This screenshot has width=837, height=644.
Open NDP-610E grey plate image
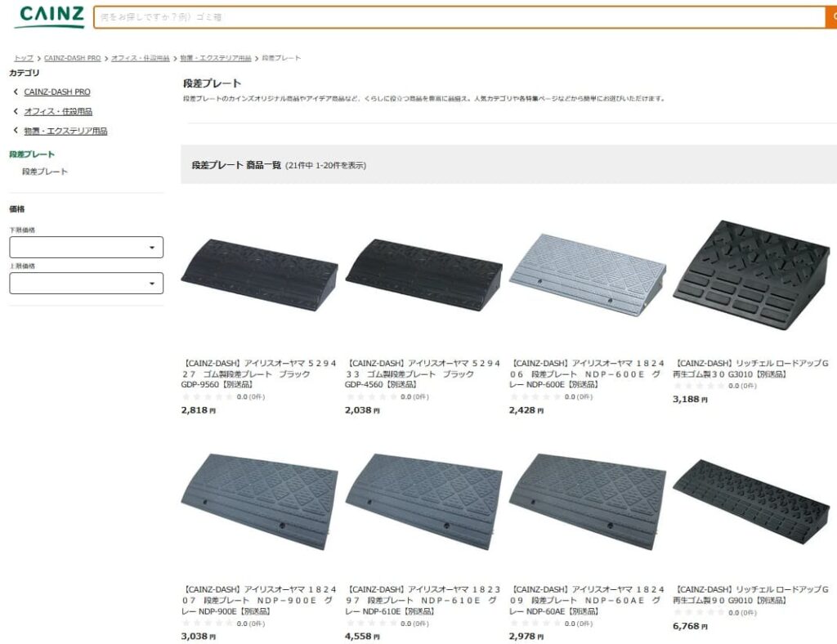click(423, 502)
